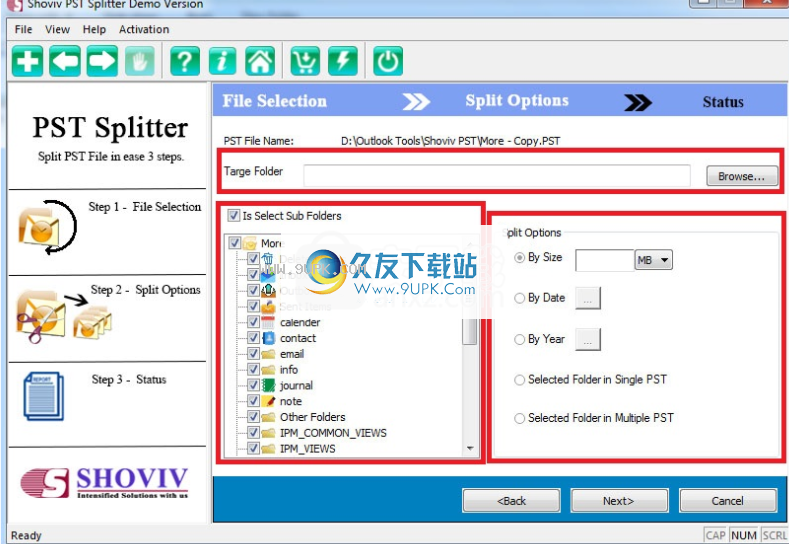This screenshot has height=544, width=789.
Task: Click the Split Options wizard header
Action: pos(517,101)
